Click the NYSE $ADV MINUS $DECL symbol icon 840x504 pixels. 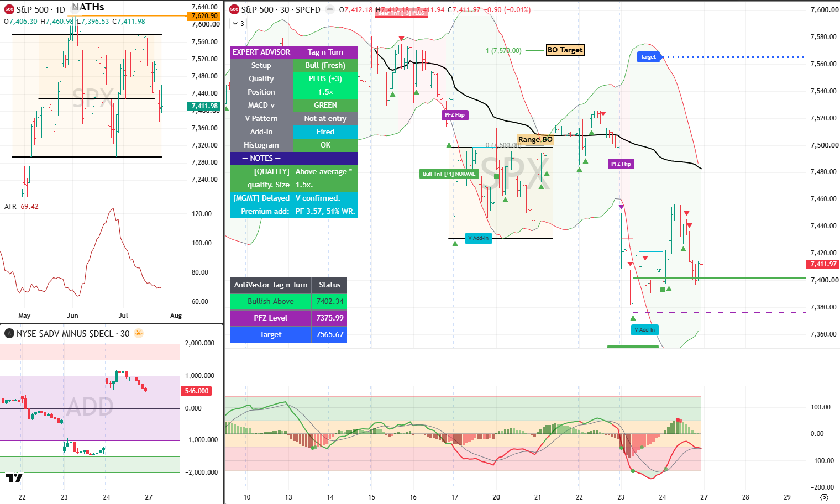pos(9,333)
